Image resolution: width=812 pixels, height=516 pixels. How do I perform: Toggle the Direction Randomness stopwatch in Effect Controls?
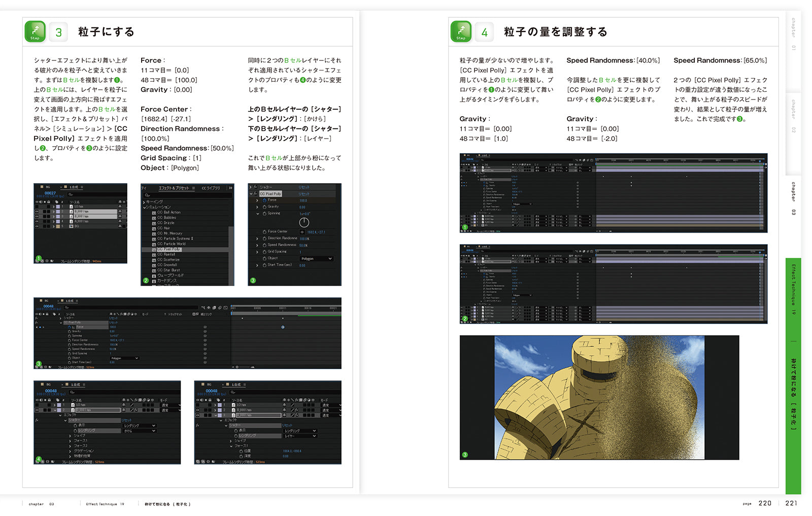(264, 238)
